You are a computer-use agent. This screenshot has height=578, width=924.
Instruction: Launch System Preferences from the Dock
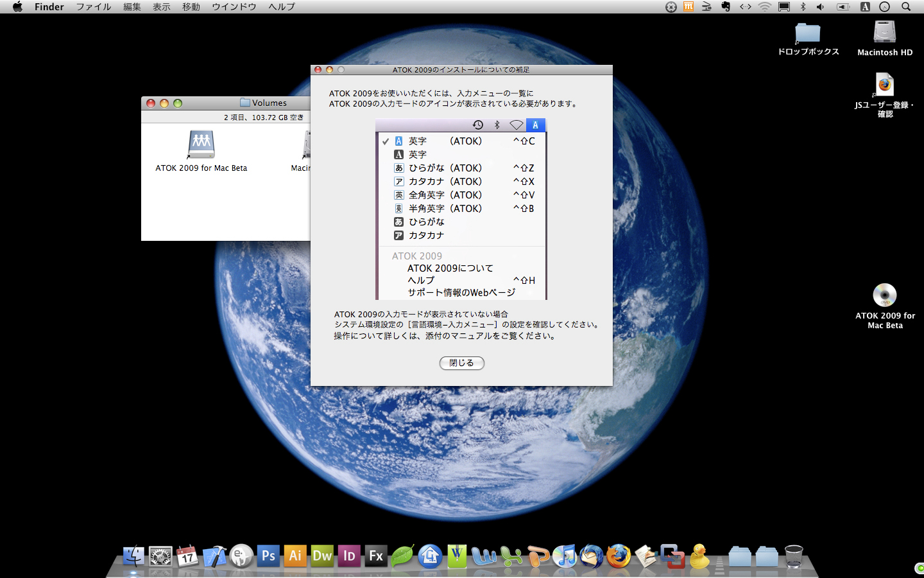(160, 556)
